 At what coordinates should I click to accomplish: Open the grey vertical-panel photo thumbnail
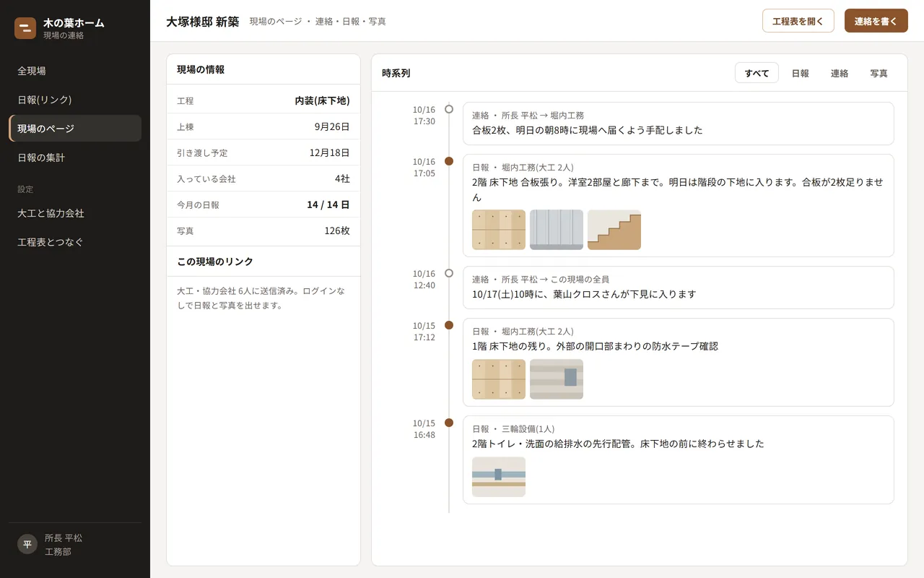coord(557,230)
